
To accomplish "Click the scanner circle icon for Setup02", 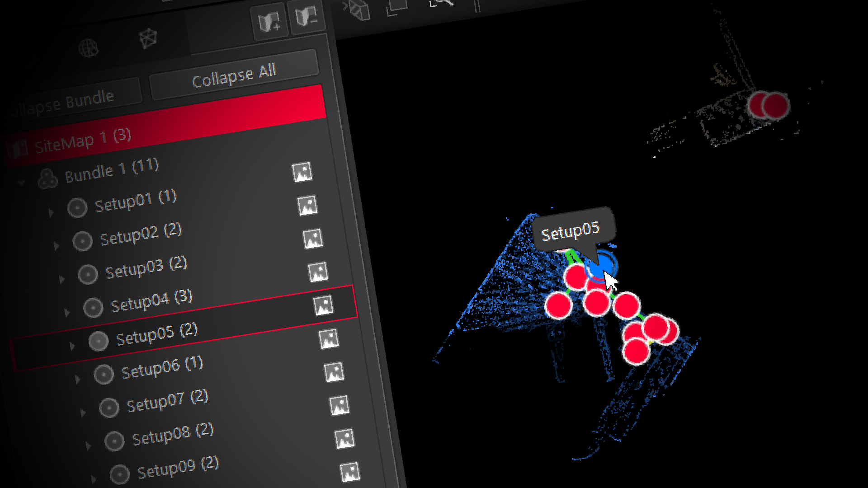I will tap(82, 241).
